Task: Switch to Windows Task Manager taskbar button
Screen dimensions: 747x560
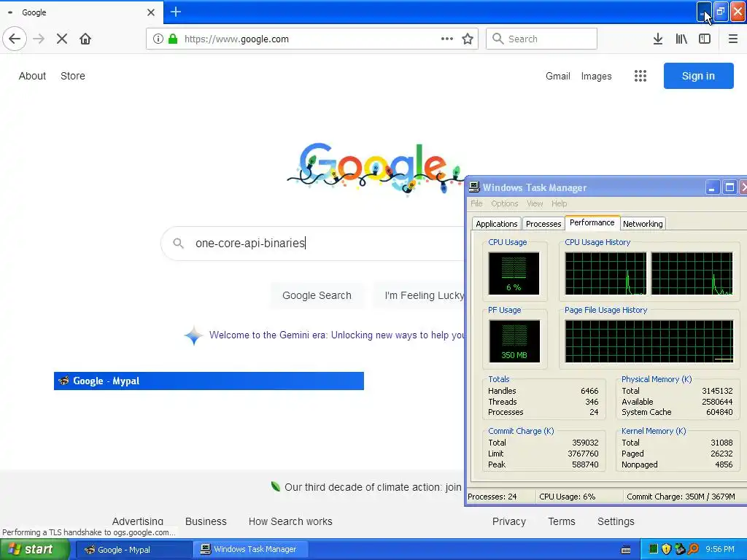Action: [251, 550]
